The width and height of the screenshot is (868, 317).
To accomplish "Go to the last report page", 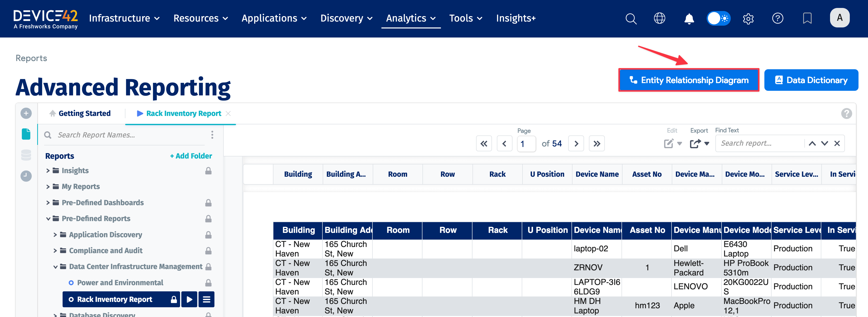I will [x=597, y=144].
